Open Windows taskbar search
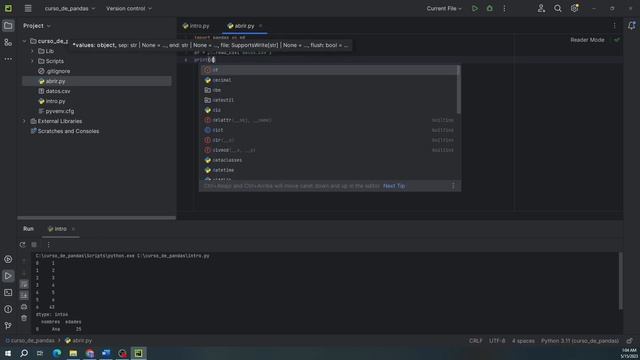 24,353
